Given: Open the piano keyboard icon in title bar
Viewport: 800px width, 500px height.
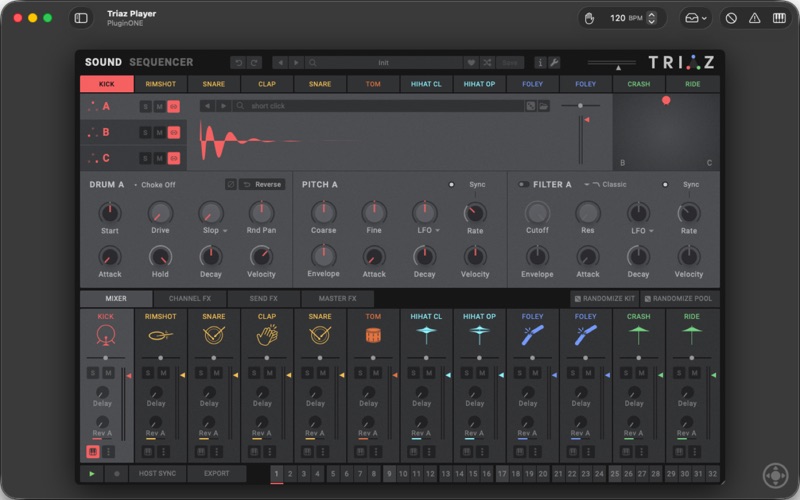Looking at the screenshot, I should (x=779, y=18).
